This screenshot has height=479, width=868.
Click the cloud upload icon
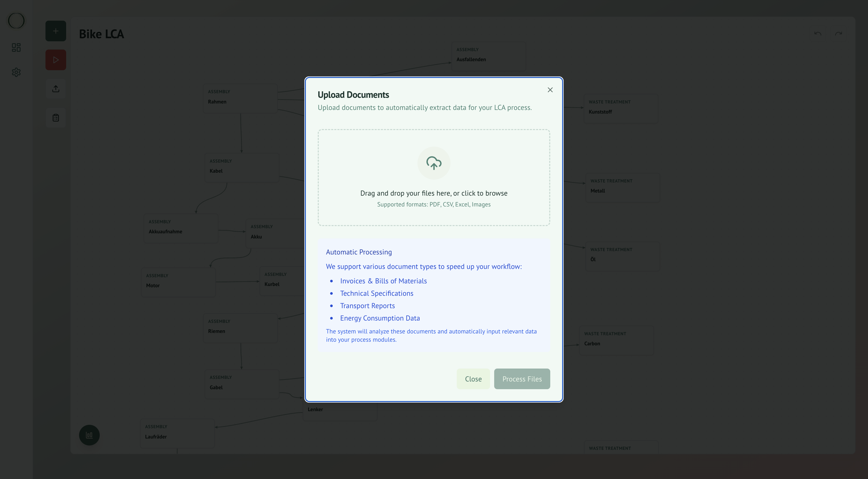tap(434, 163)
